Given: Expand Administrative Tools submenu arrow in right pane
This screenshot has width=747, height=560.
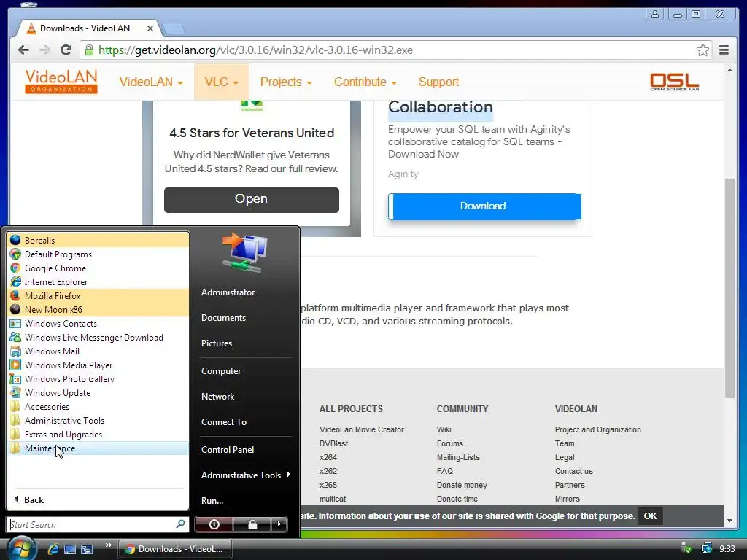Looking at the screenshot, I should point(289,475).
